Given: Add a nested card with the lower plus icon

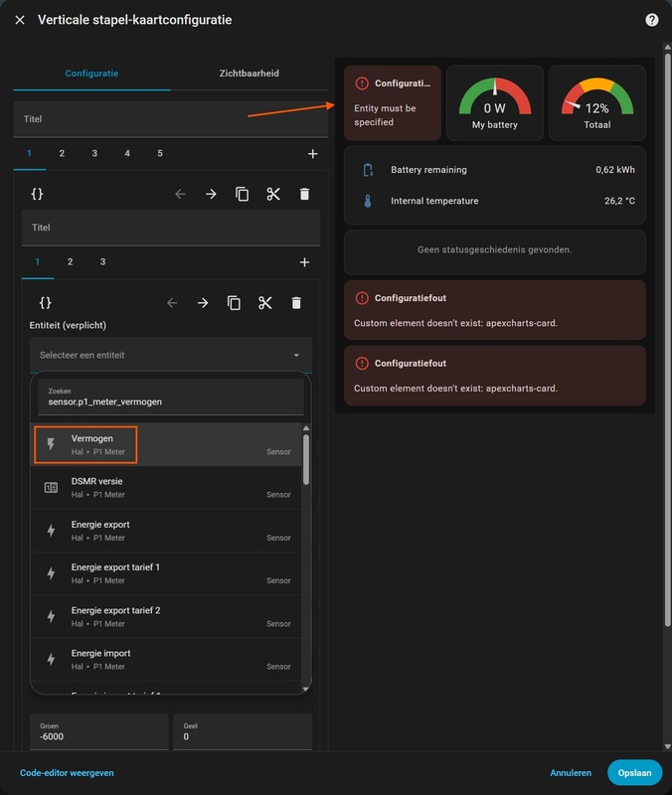Looking at the screenshot, I should coord(304,262).
